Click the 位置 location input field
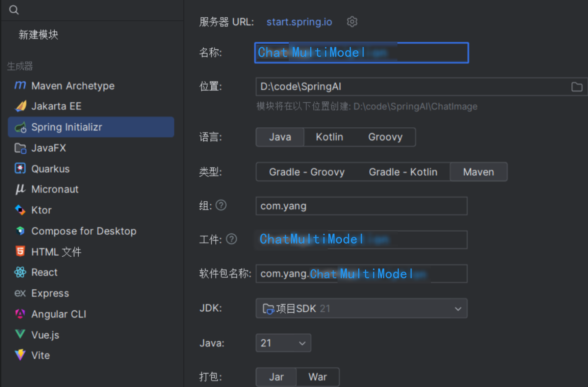588x387 pixels. pos(422,87)
